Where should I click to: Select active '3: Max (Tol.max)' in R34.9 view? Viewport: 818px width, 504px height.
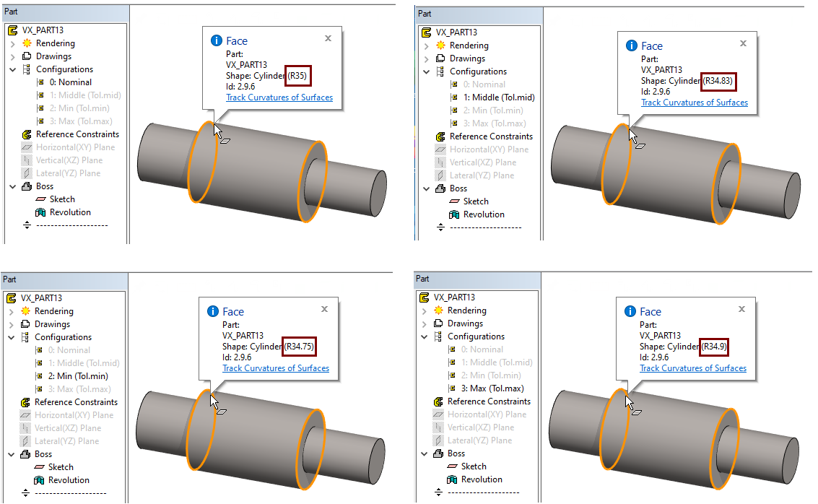pyautogui.click(x=492, y=388)
